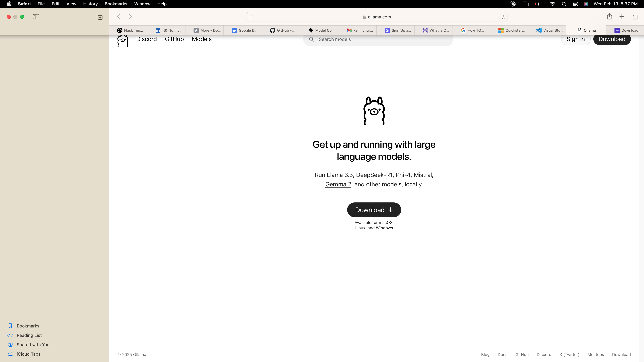Viewport: 644px width, 362px height.
Task: Click the Ollama llama logo in header
Action: coord(123,40)
